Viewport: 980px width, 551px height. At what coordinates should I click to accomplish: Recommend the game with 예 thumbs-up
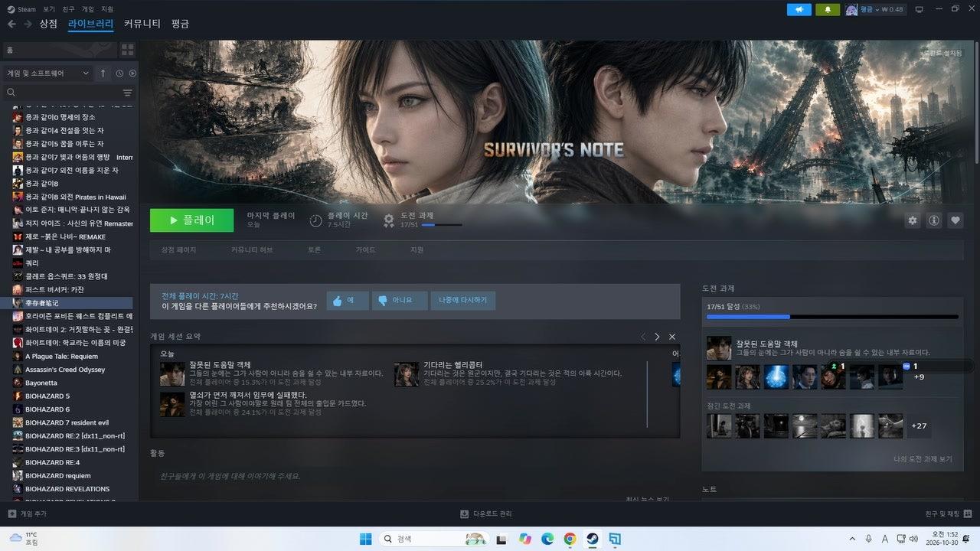click(348, 301)
